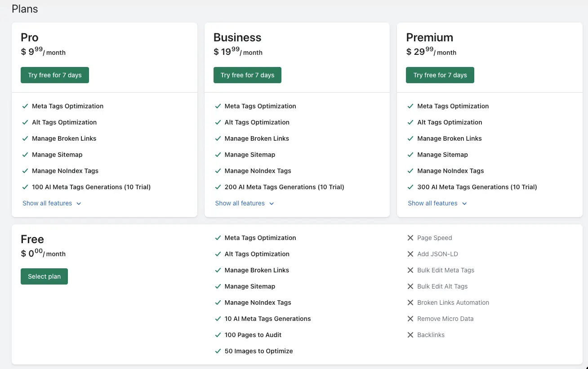Click the $19.99/month price
588x369 pixels.
click(x=238, y=51)
